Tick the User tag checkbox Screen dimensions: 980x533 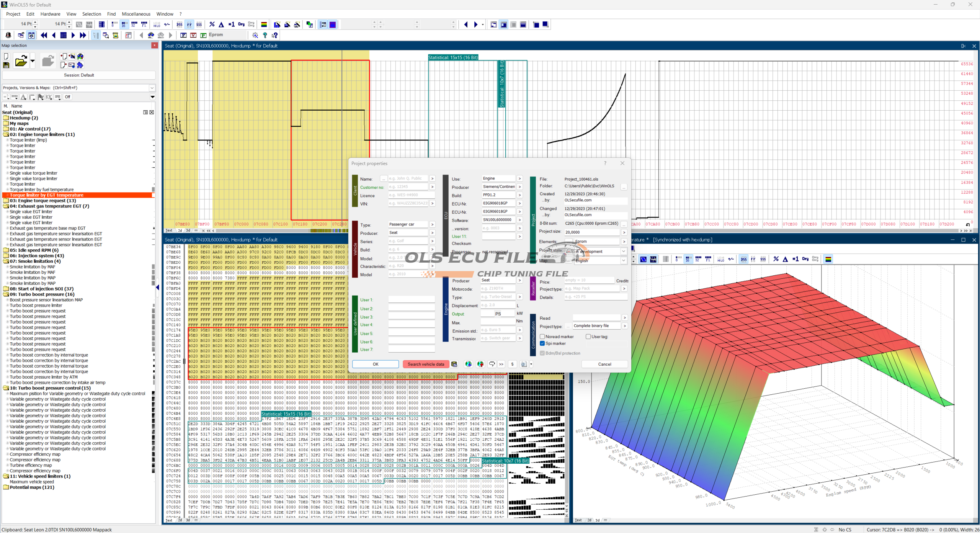pyautogui.click(x=588, y=337)
